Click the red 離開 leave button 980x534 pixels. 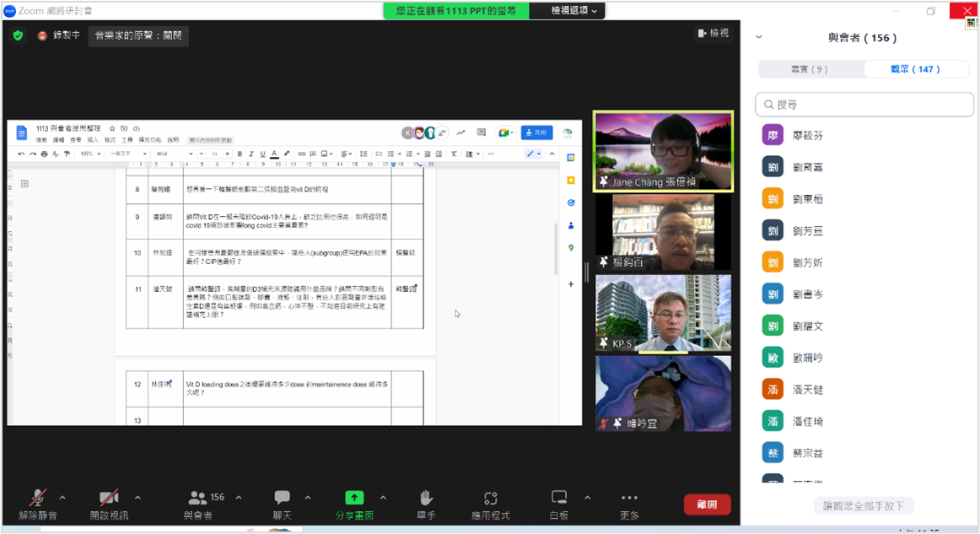[707, 504]
